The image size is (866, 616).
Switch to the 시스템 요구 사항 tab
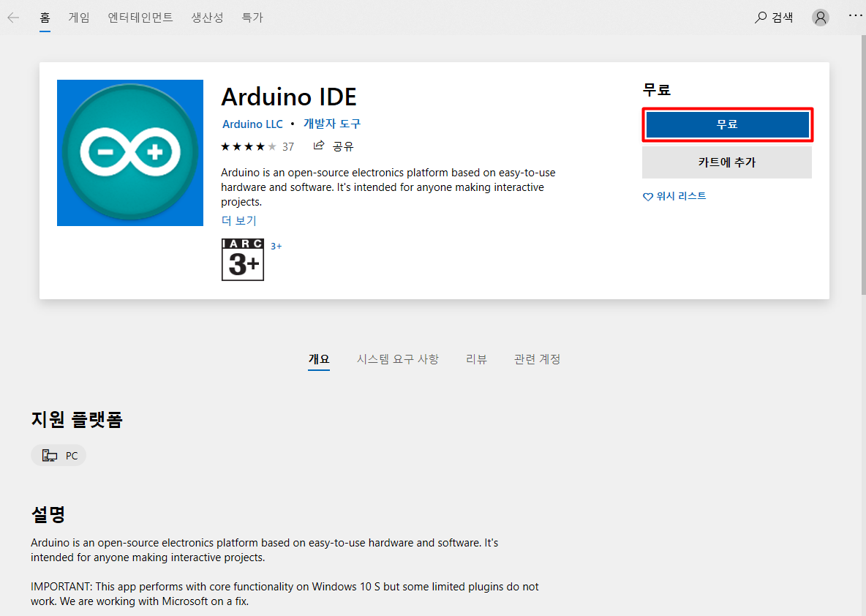(398, 360)
